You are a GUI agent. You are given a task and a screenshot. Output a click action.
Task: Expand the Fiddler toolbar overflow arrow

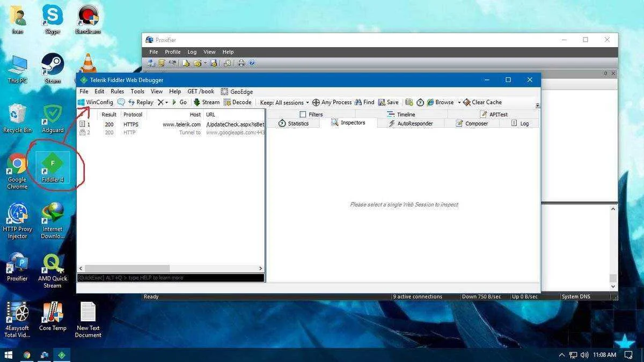[x=537, y=106]
